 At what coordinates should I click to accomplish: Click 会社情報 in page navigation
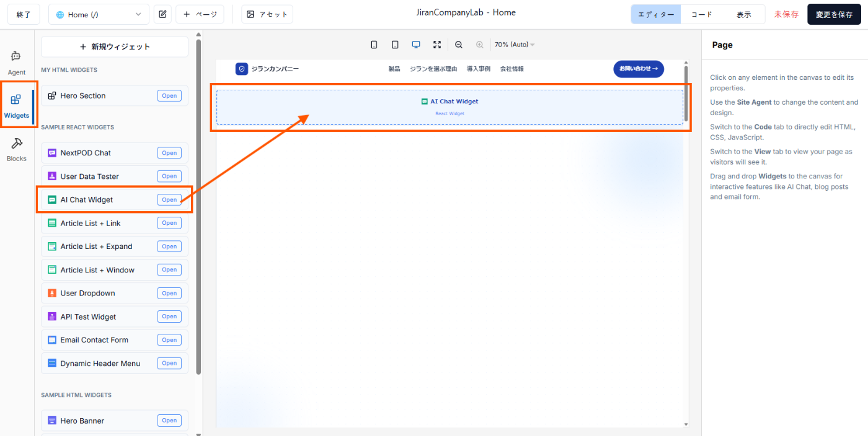pyautogui.click(x=512, y=69)
